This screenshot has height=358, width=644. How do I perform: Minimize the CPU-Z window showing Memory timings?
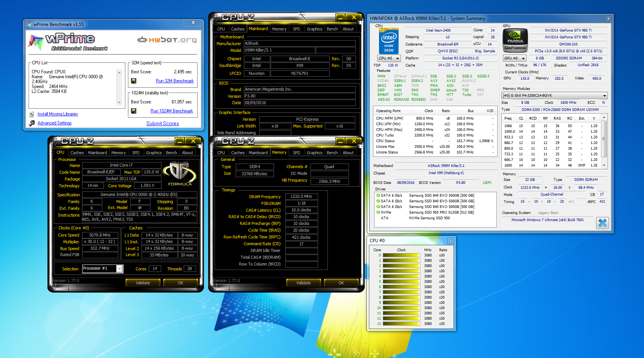(x=340, y=141)
